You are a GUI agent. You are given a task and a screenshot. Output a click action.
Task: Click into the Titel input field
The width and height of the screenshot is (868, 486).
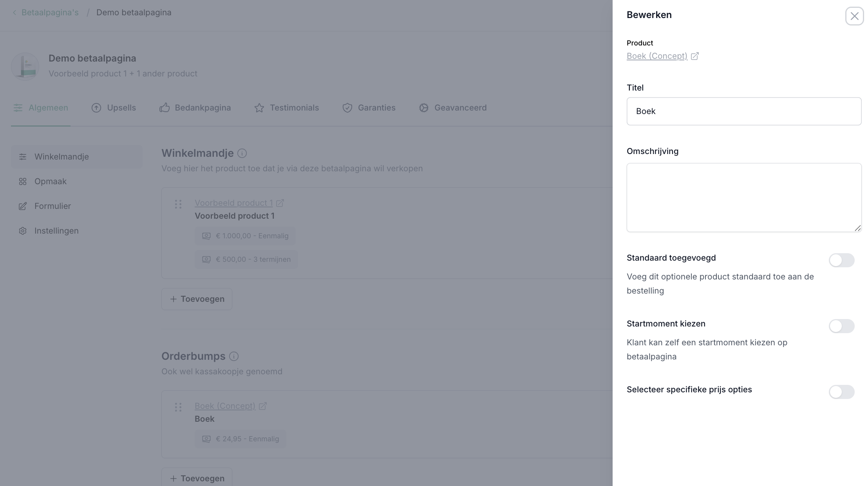coord(743,111)
